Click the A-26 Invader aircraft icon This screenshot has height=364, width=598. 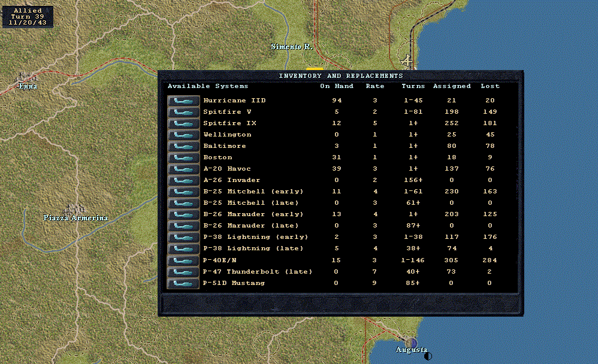click(x=183, y=180)
